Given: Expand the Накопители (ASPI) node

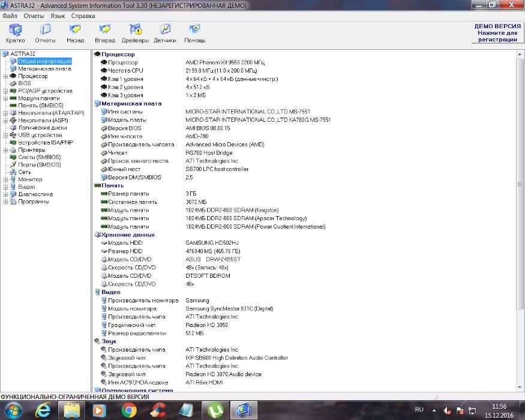Looking at the screenshot, I should point(5,121).
